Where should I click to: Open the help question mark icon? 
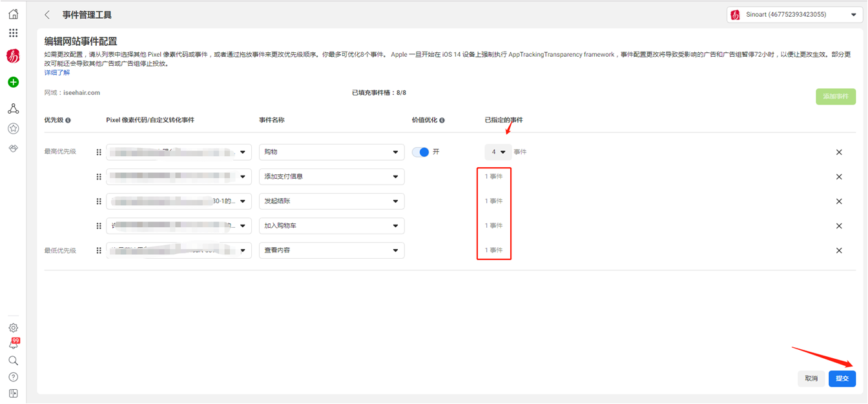pyautogui.click(x=13, y=377)
